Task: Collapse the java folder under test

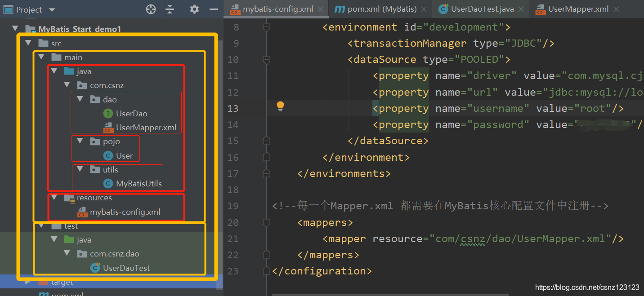Action: point(54,239)
